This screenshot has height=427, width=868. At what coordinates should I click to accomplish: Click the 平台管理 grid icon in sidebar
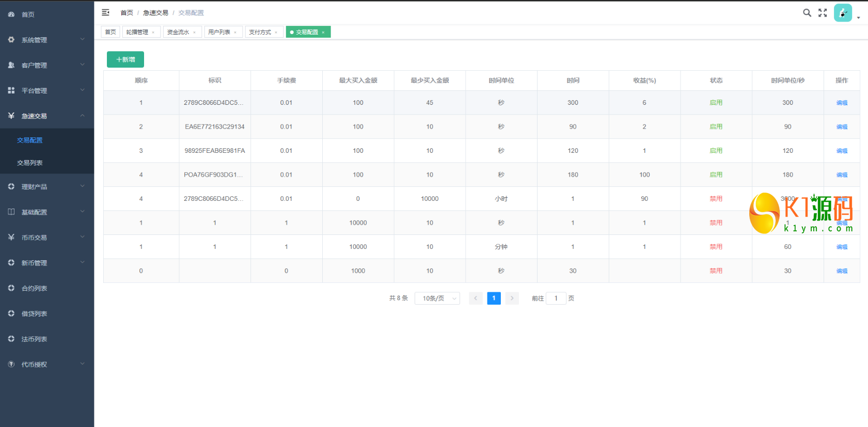click(x=11, y=90)
